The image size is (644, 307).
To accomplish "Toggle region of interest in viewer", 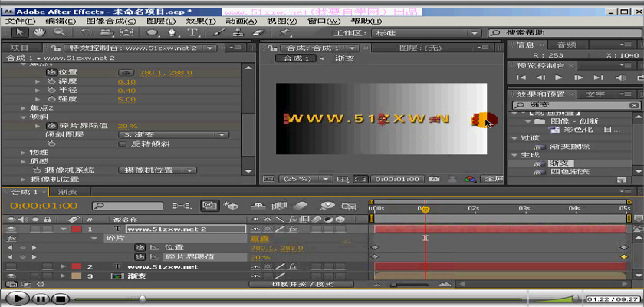I will coord(360,179).
